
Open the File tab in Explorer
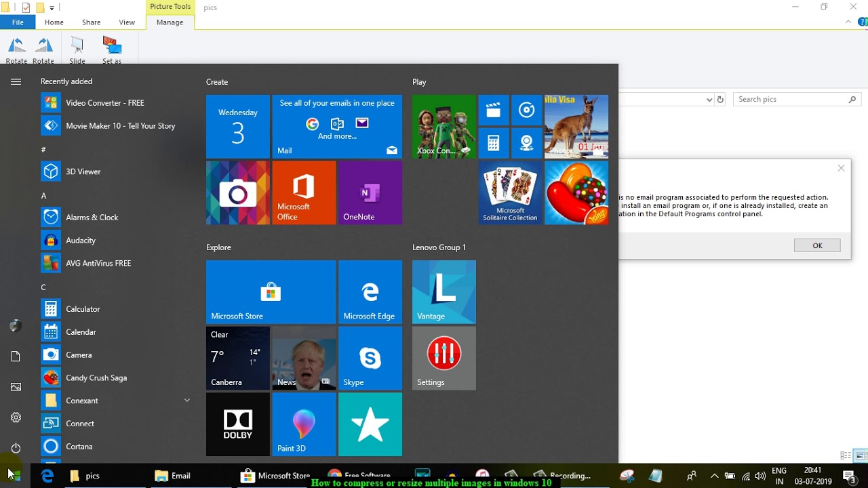click(x=18, y=22)
